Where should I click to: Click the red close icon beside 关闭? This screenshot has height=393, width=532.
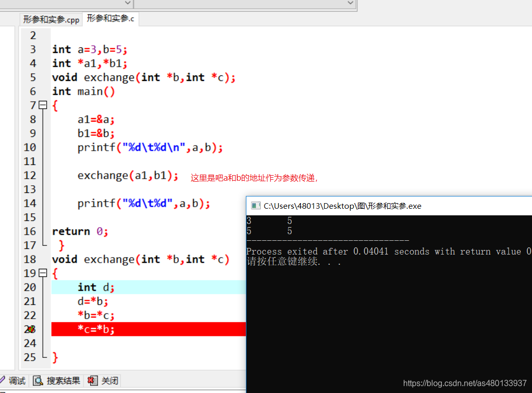[x=92, y=381]
